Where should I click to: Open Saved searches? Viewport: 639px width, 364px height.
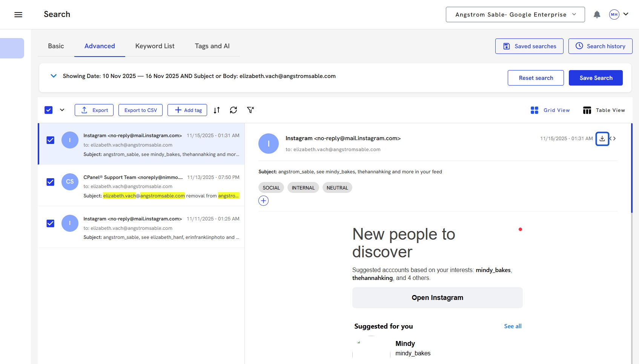tap(529, 46)
